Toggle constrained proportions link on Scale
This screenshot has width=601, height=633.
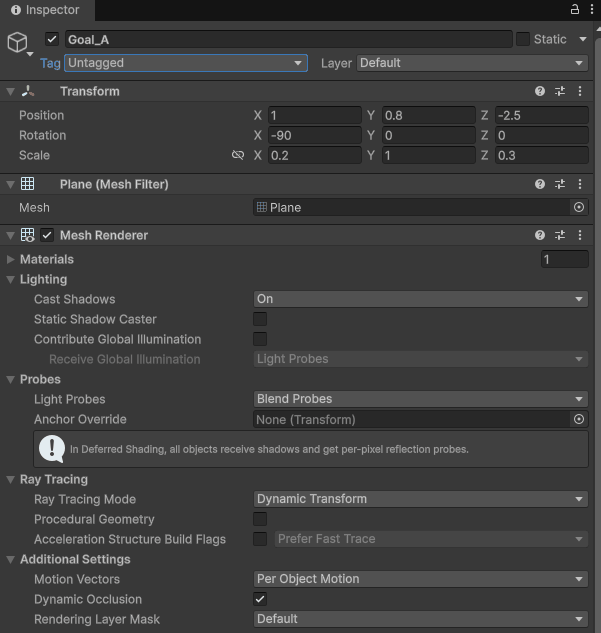click(x=238, y=156)
